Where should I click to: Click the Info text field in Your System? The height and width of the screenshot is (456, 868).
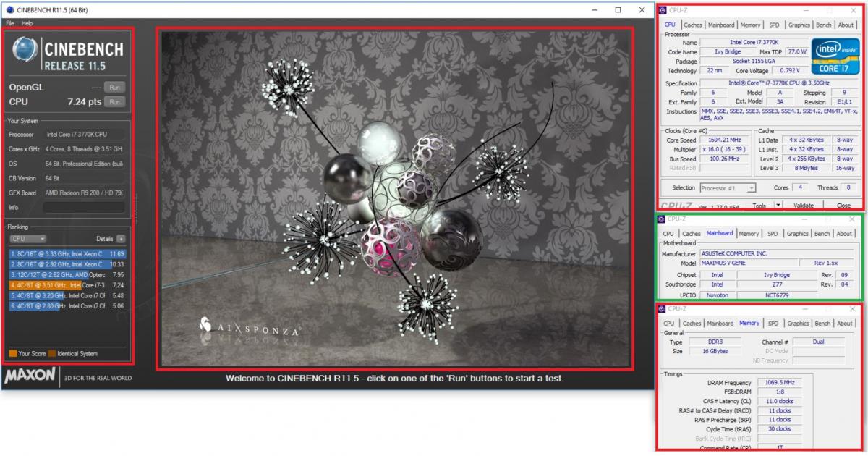84,207
